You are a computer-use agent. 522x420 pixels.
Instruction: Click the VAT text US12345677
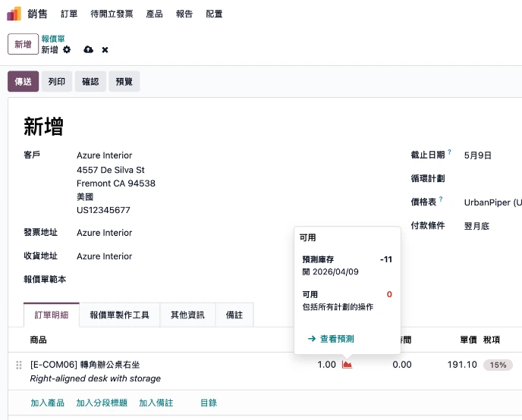tap(103, 210)
